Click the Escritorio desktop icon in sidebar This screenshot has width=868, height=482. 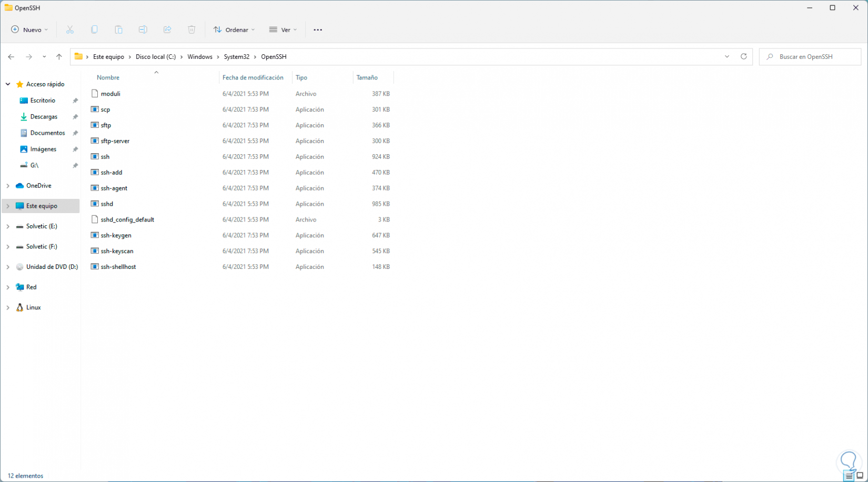pos(24,101)
